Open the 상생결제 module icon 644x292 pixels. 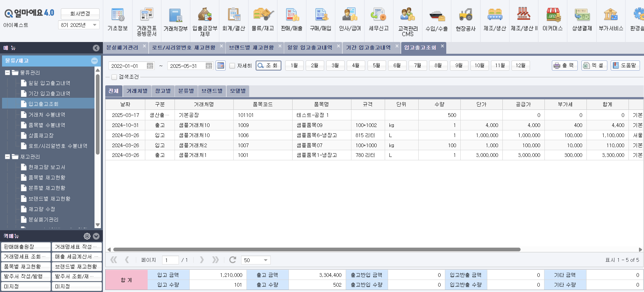tap(582, 20)
